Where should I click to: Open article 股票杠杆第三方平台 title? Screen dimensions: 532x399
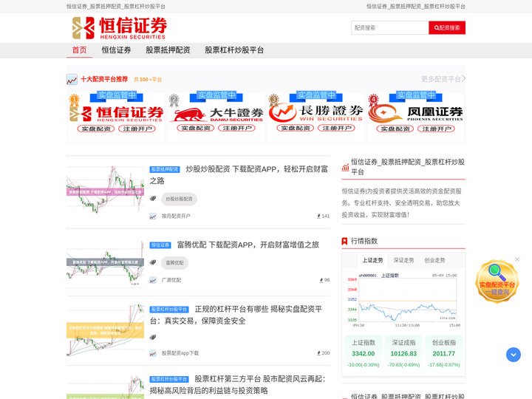coord(237,385)
